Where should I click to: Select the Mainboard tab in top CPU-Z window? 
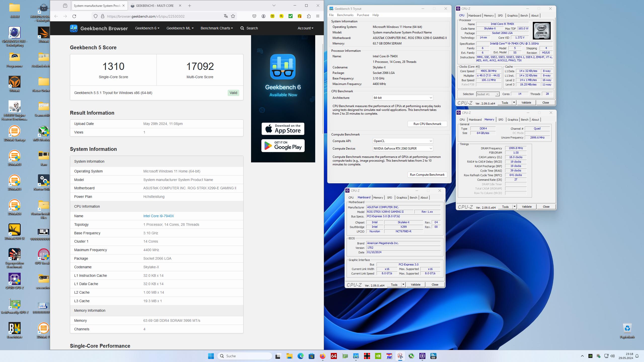tap(474, 16)
